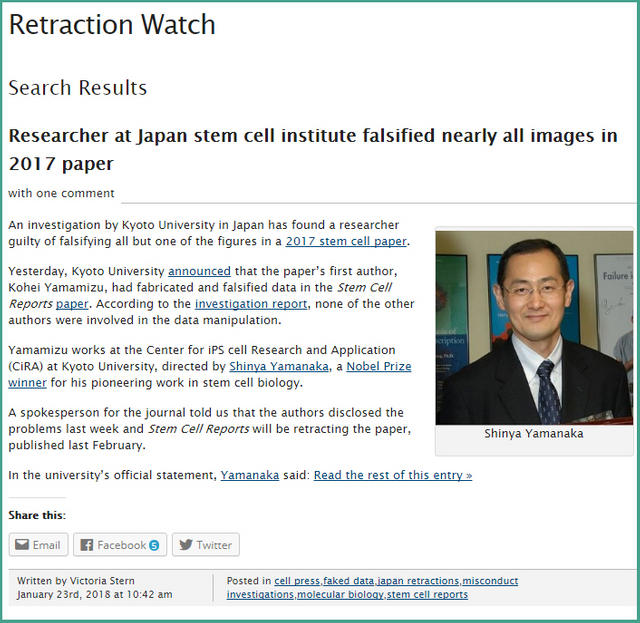
Task: Open the Stem Cell Reports 'paper' link
Action: pos(72,304)
